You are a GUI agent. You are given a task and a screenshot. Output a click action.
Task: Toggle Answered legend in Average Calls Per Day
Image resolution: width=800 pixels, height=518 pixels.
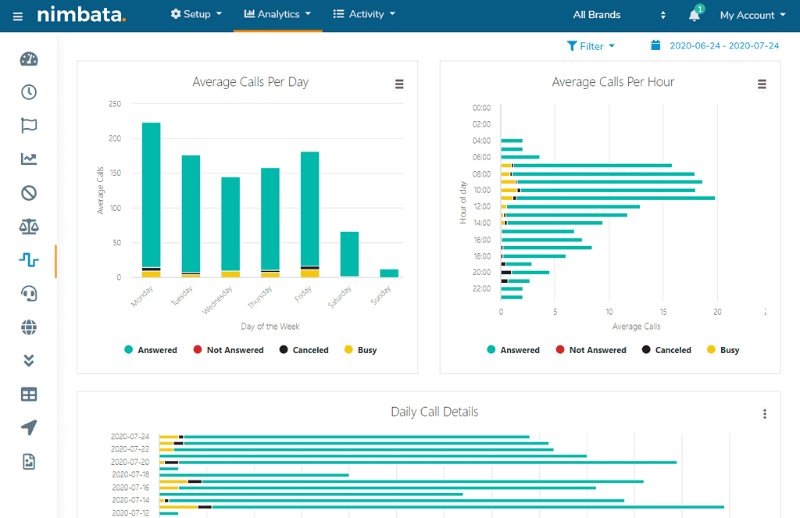pyautogui.click(x=150, y=350)
